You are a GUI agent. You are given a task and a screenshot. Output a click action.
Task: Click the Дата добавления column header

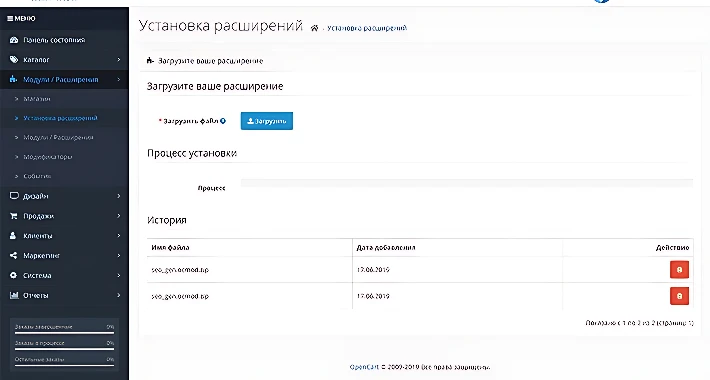point(386,248)
